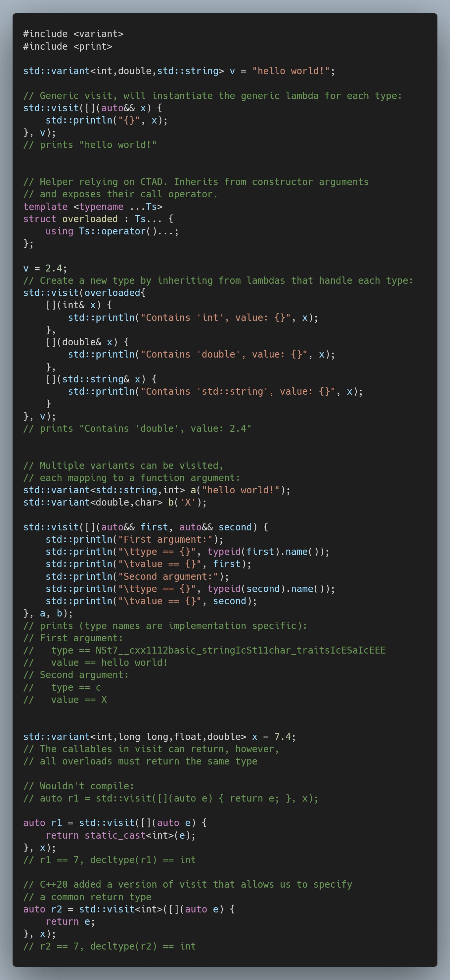Click the comment "// Wouldn't compile:"

pos(79,786)
